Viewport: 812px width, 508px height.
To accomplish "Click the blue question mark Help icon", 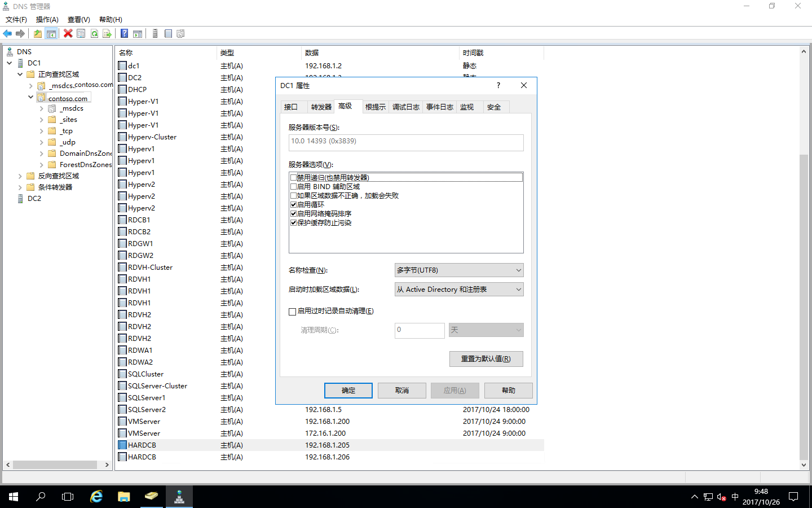I will 124,34.
